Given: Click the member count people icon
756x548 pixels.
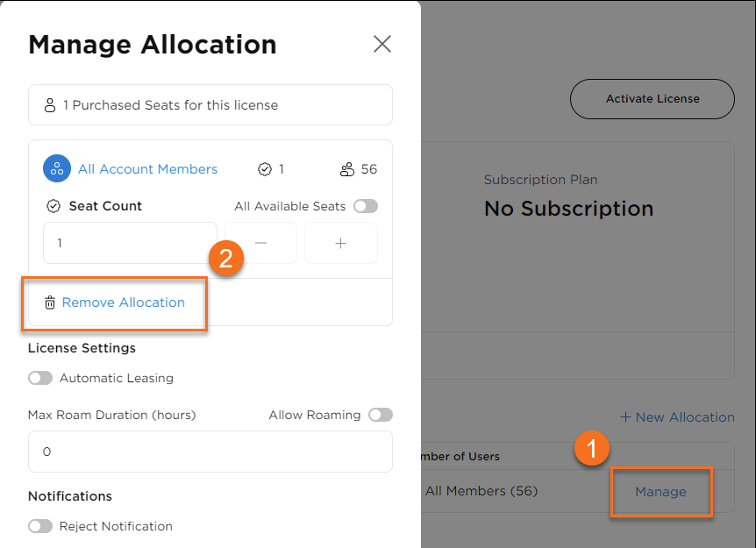Looking at the screenshot, I should pyautogui.click(x=347, y=169).
